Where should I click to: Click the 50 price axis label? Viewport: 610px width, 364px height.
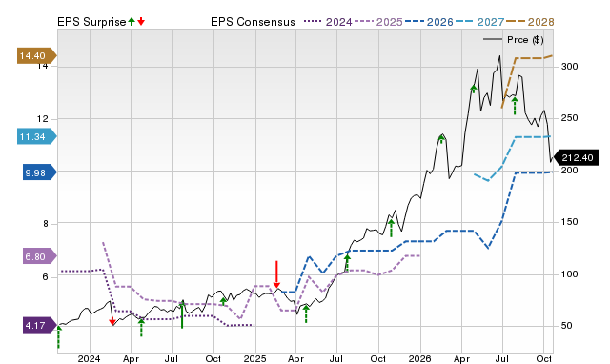pos(567,326)
